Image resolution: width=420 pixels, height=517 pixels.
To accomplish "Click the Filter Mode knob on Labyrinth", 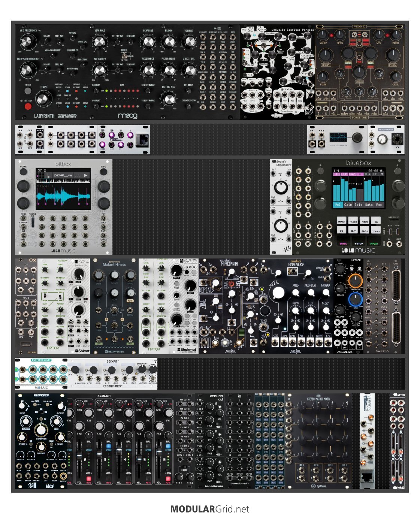I will pos(169,70).
